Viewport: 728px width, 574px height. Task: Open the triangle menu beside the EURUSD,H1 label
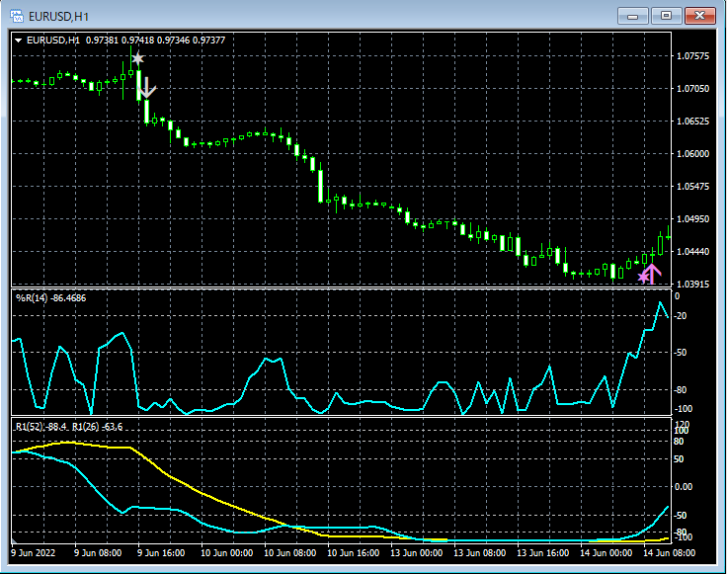coord(19,40)
